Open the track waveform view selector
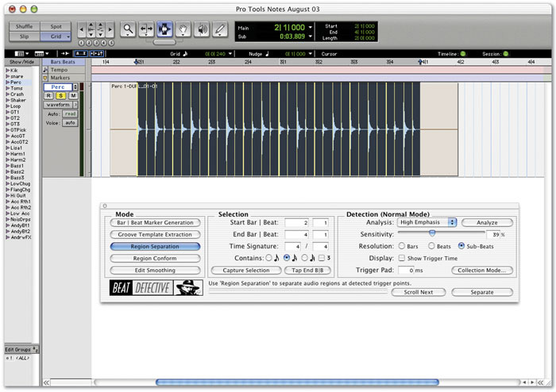The image size is (556, 392). pos(60,105)
